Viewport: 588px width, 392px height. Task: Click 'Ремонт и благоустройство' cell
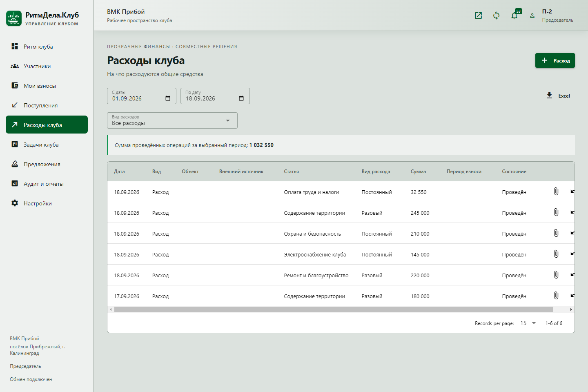pos(316,275)
